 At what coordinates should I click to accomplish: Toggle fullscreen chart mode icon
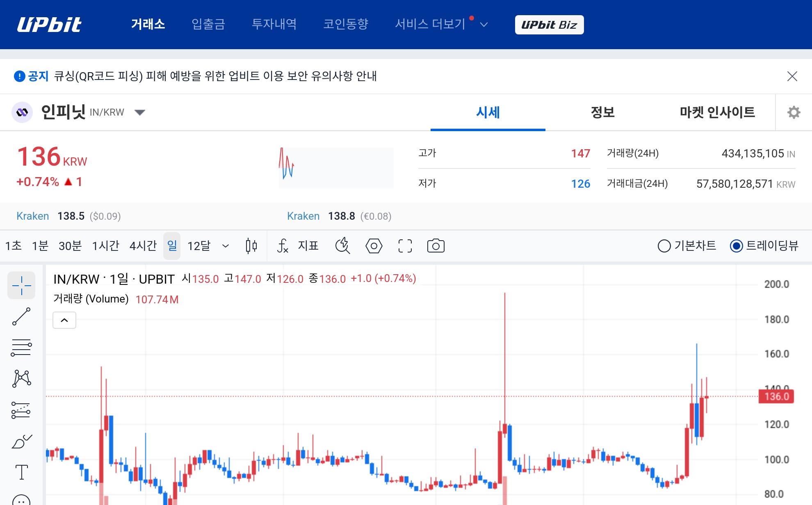(x=405, y=246)
